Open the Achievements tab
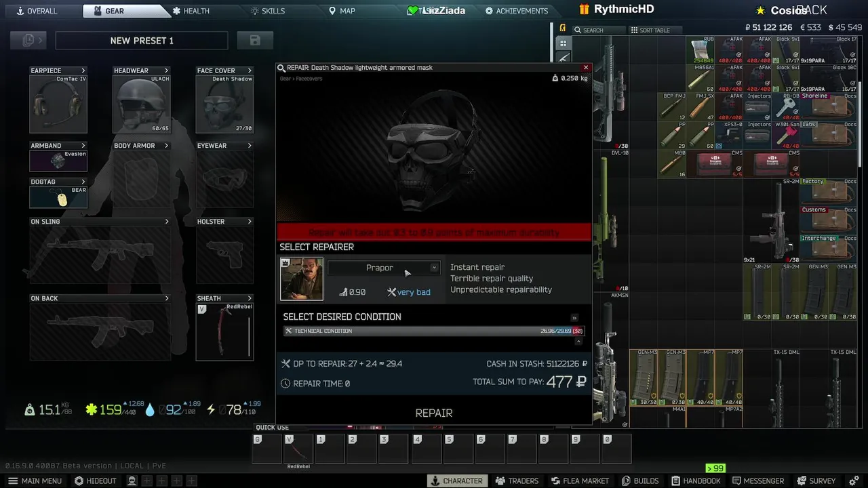 coord(517,11)
